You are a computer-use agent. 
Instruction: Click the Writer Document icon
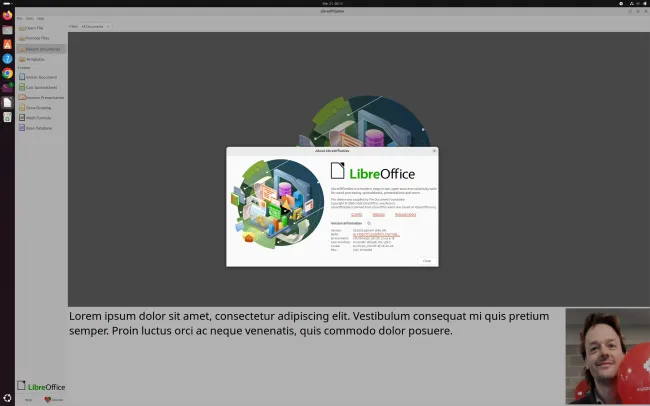(22, 77)
